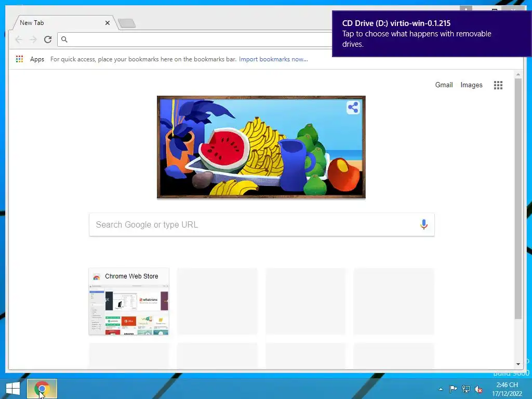Click the muted volume icon in tray
The width and height of the screenshot is (532, 399).
click(x=478, y=389)
